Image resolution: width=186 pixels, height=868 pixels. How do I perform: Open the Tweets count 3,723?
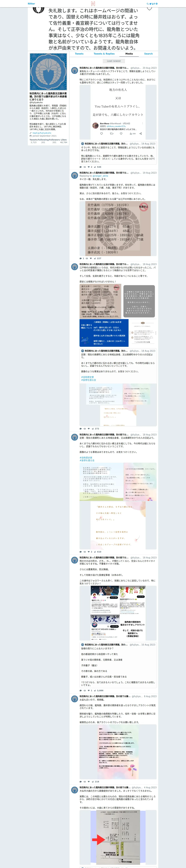click(x=33, y=141)
